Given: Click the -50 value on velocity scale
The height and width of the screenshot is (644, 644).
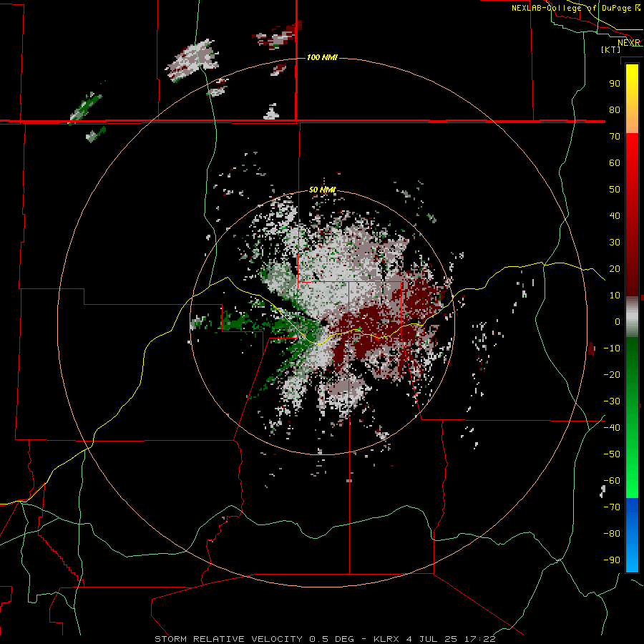Looking at the screenshot, I should [x=612, y=454].
